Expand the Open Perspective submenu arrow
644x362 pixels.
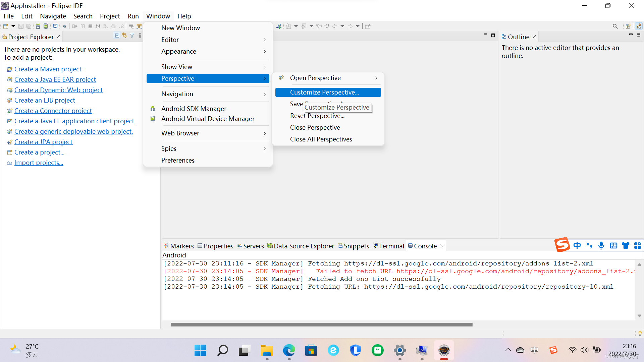click(376, 78)
